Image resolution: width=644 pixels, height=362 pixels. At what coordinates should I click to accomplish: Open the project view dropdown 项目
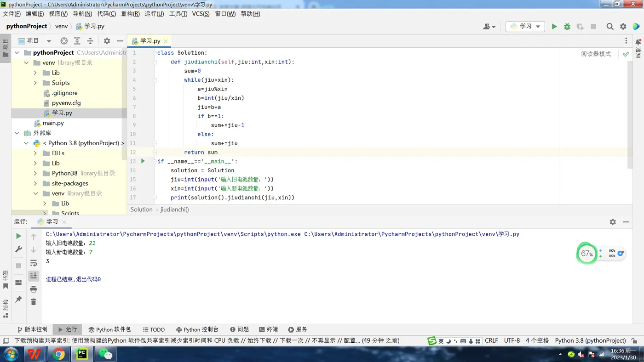tap(34, 41)
